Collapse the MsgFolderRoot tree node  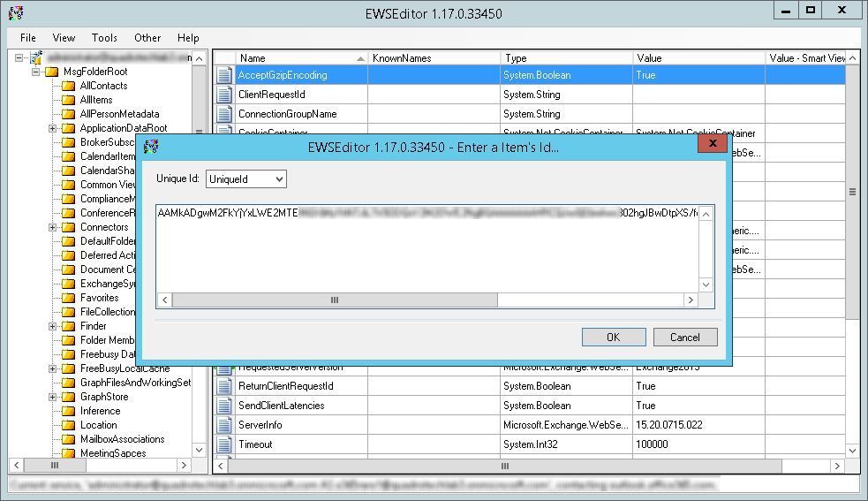pos(36,72)
